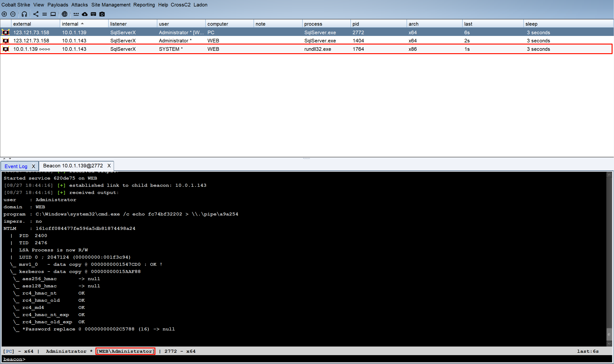Open screenshots camera icon
The image size is (614, 364).
(102, 14)
